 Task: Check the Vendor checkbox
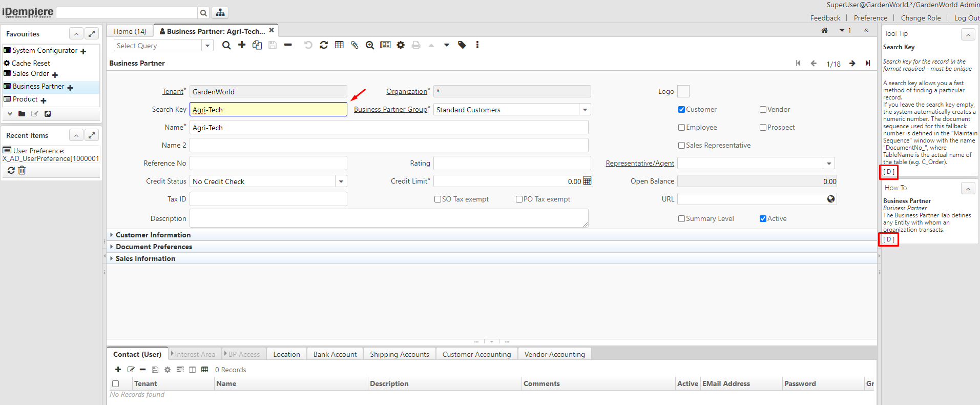point(763,110)
